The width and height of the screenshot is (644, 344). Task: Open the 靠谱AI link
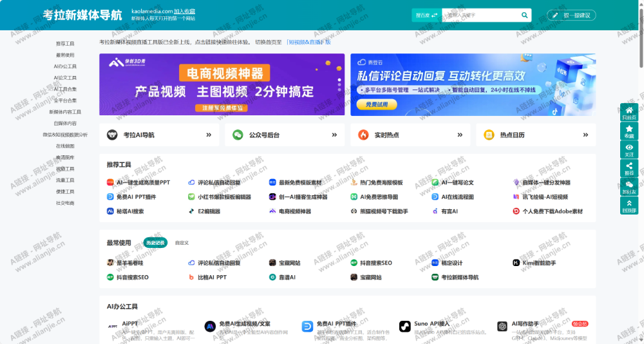pyautogui.click(x=287, y=278)
